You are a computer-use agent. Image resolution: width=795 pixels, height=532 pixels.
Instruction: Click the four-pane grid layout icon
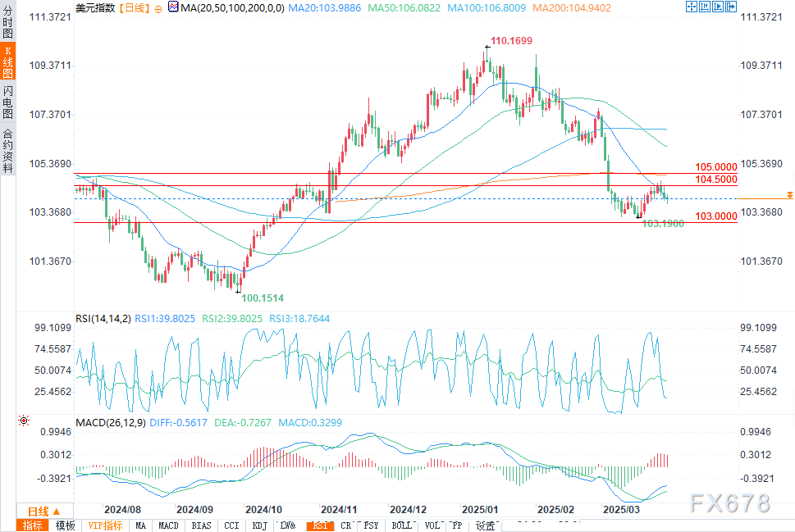(x=691, y=7)
